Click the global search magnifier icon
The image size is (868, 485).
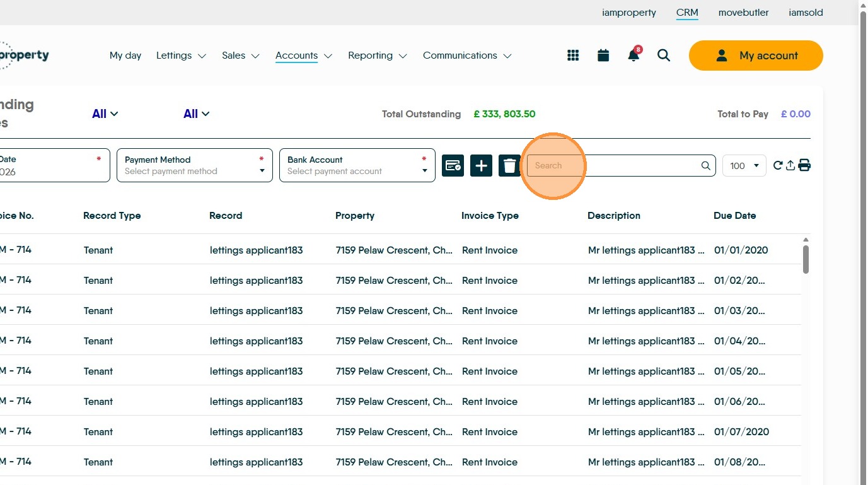click(x=663, y=56)
